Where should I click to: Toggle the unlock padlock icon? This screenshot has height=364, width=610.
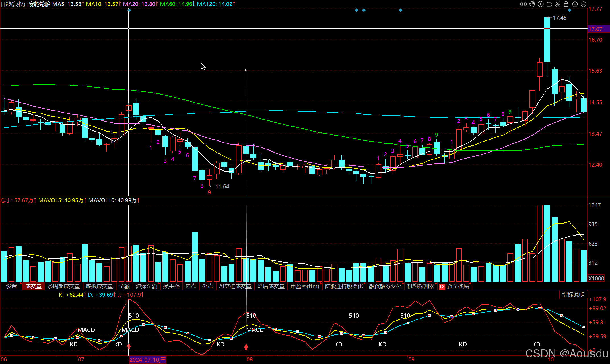click(566, 4)
